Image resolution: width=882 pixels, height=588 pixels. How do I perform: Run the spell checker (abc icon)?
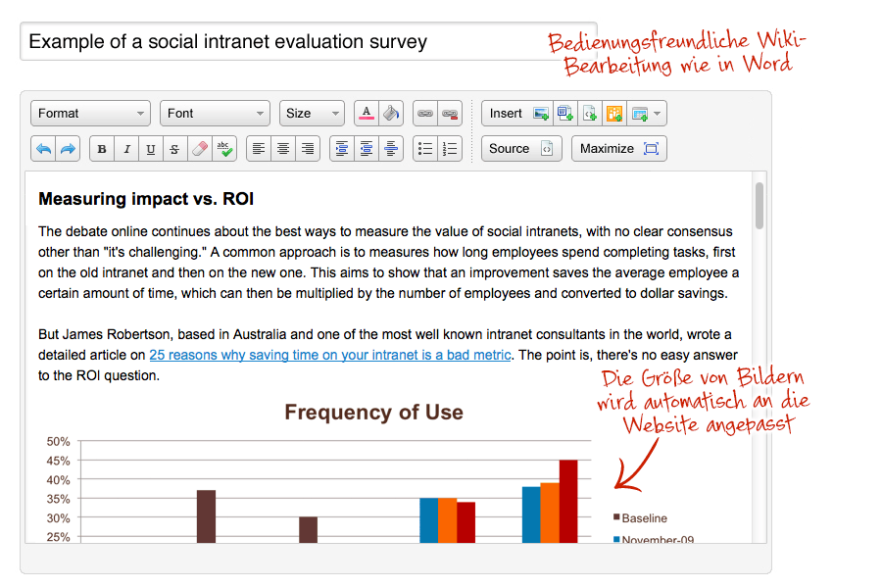224,149
